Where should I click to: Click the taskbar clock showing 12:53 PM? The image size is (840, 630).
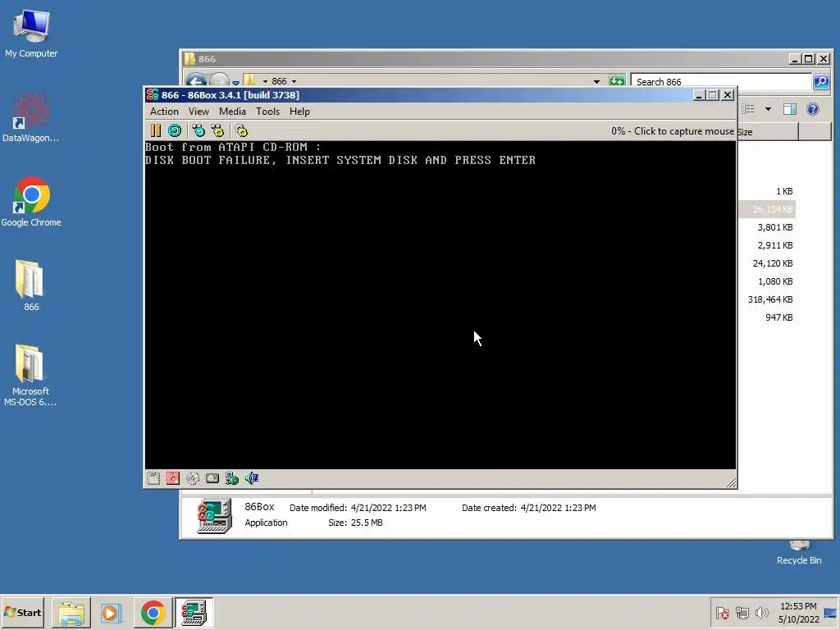798,613
